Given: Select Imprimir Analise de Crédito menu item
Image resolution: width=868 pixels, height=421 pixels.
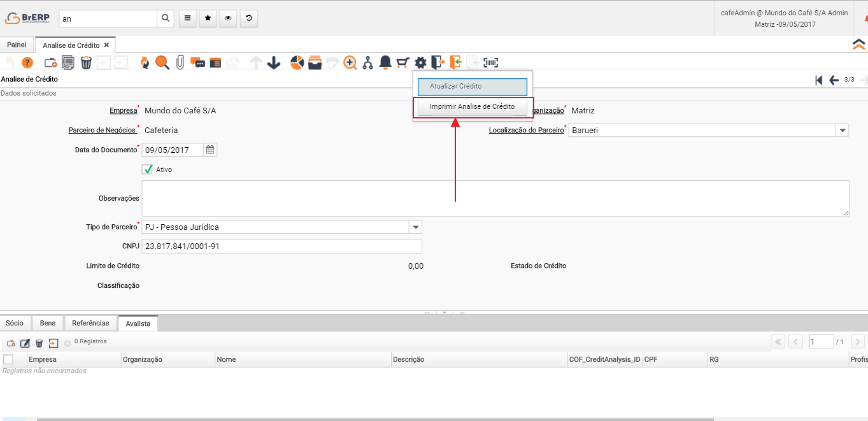Looking at the screenshot, I should point(472,106).
